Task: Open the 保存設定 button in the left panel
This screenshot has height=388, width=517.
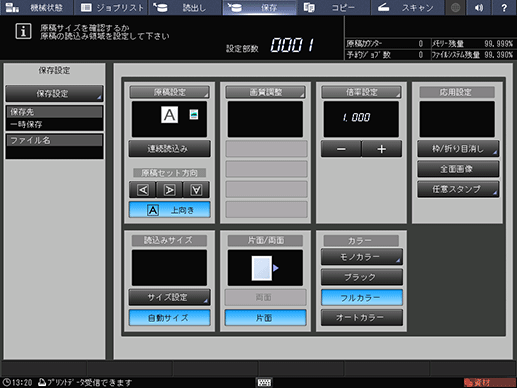Action: [54, 94]
